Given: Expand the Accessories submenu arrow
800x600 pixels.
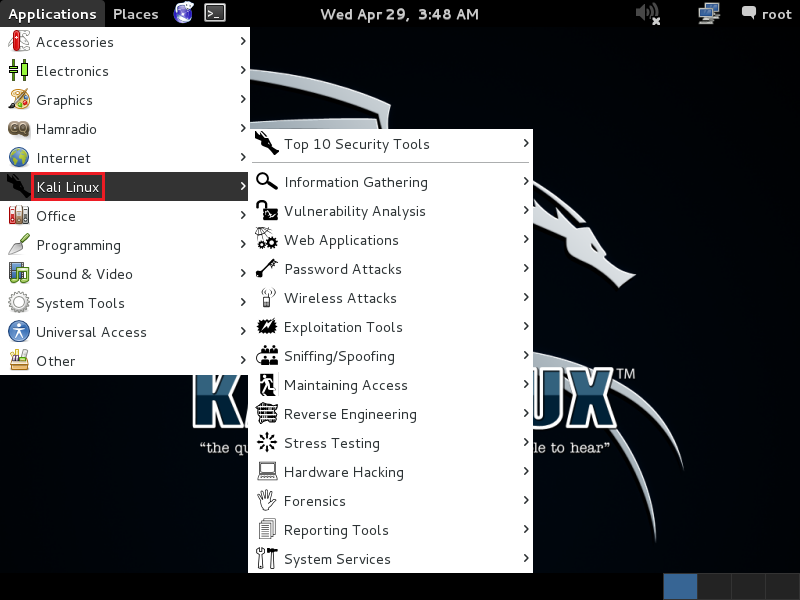Looking at the screenshot, I should 243,42.
